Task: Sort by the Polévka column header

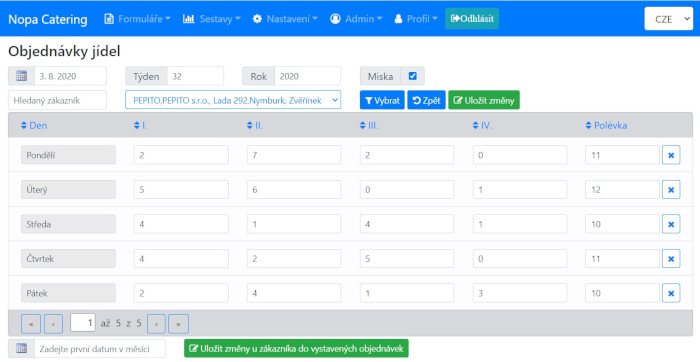Action: point(606,125)
